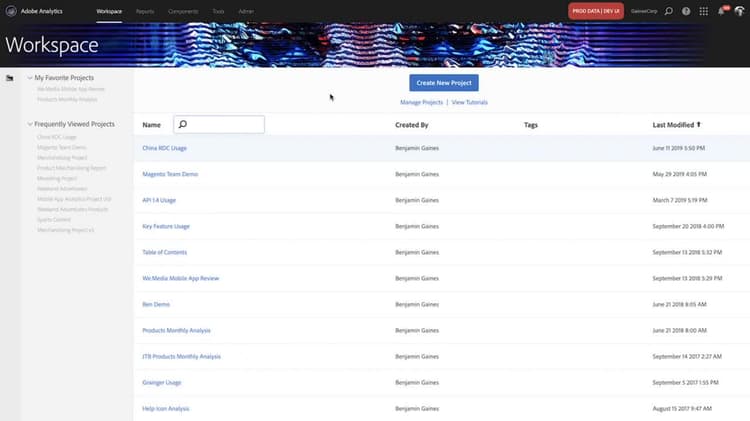
Task: Click Benjamin Gaines in Ben Demo row
Action: click(417, 304)
